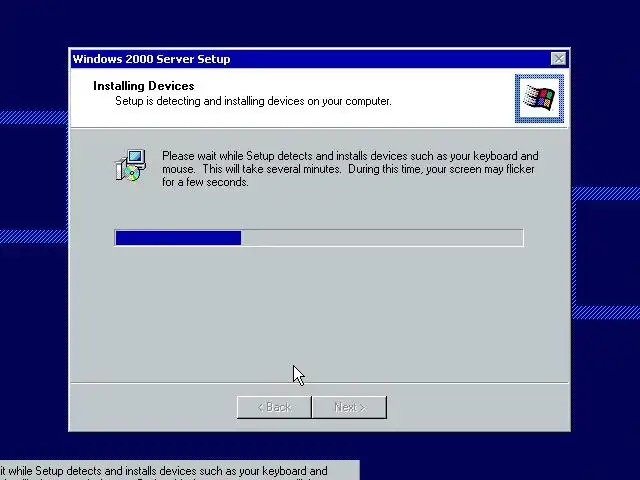Click the 'Please wait while Setup detects' paragraph
The image size is (640, 480).
(x=350, y=169)
